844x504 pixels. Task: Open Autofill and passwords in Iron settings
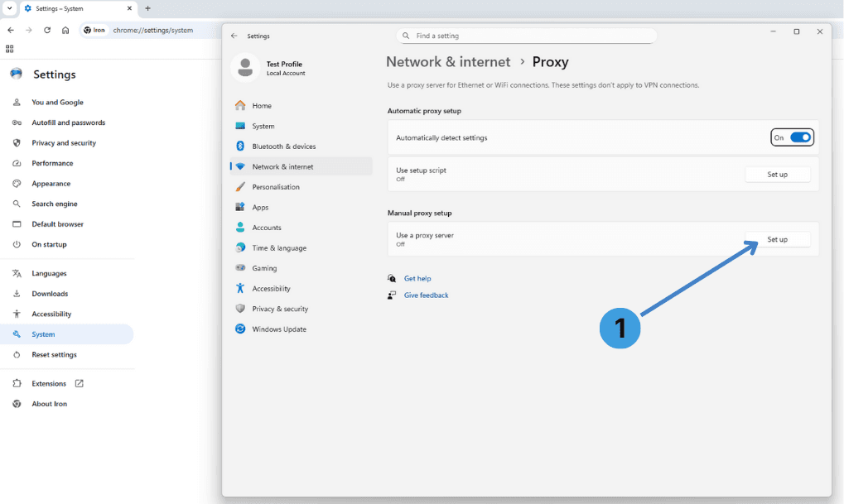[69, 122]
